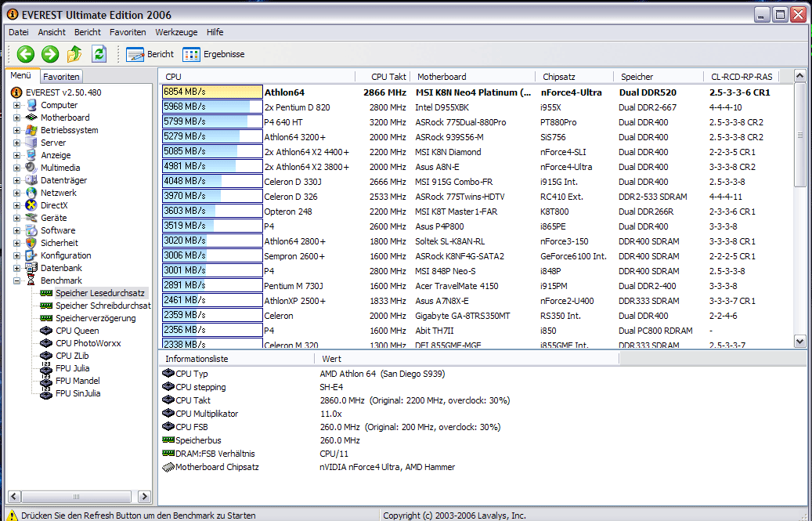
Task: Switch to the Menü sidebar tab
Action: (x=21, y=76)
